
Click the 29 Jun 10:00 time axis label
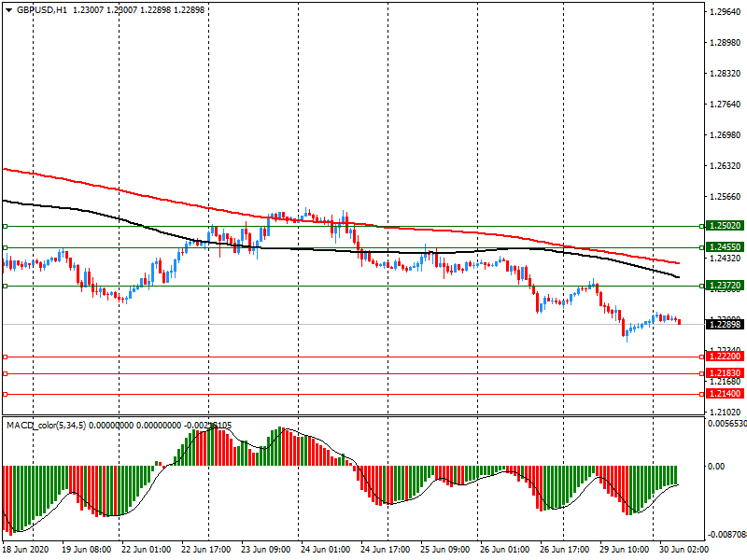[x=625, y=551]
